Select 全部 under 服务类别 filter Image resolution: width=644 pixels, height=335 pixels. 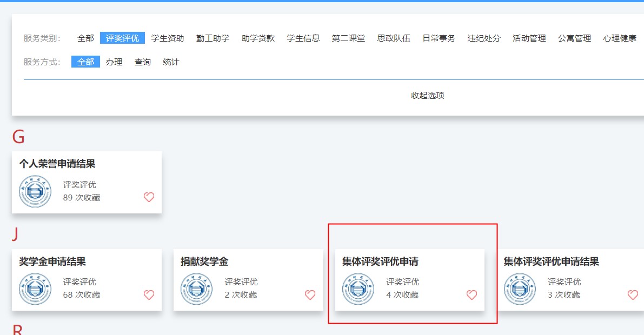[x=85, y=38]
